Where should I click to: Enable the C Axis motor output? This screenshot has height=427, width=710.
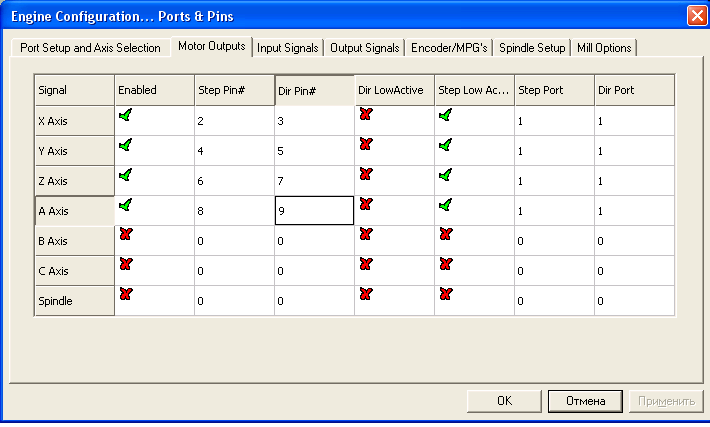click(x=126, y=265)
